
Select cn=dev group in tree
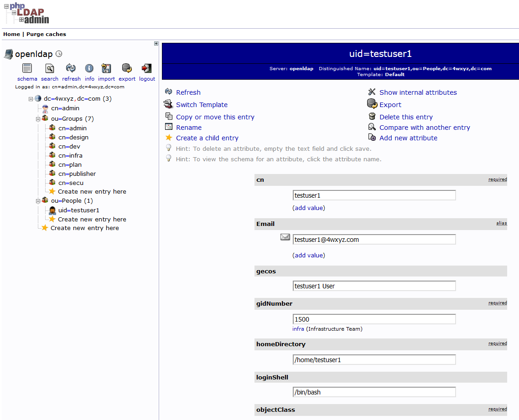(x=69, y=147)
